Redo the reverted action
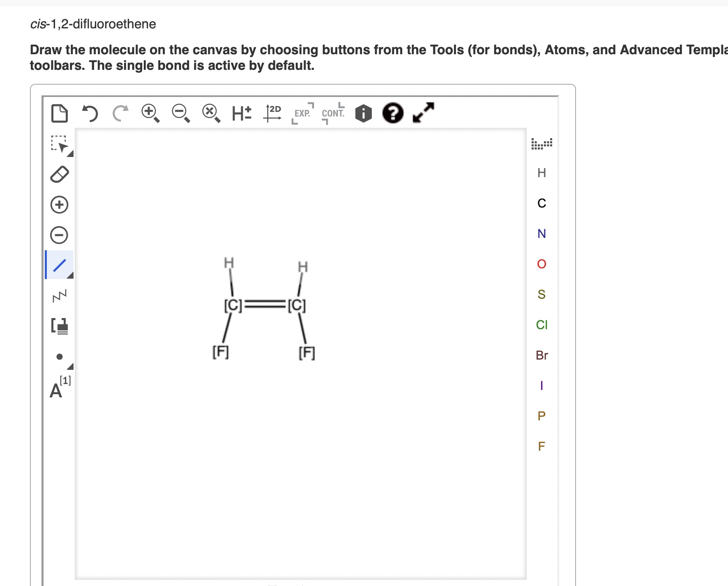This screenshot has width=728, height=586. [x=119, y=113]
